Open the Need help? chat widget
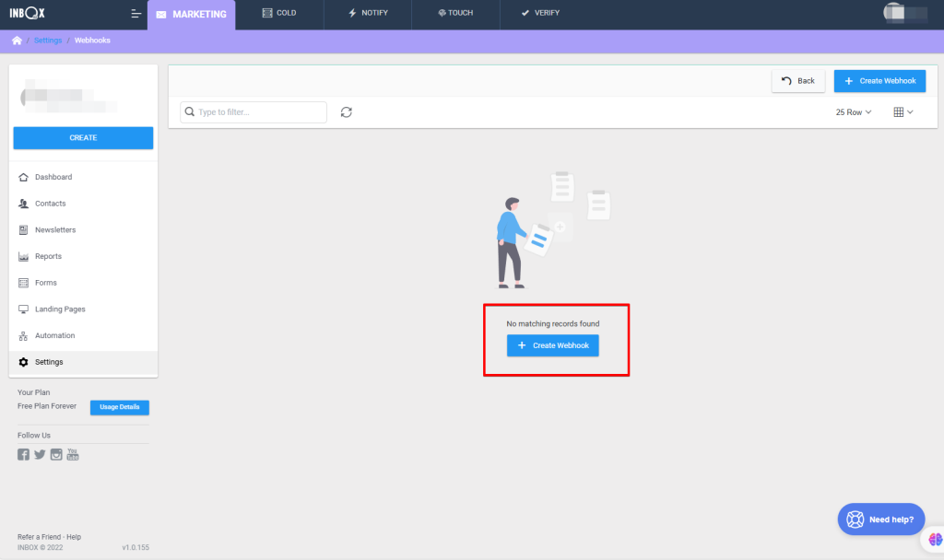Screen dimensions: 944x560 click(x=881, y=519)
